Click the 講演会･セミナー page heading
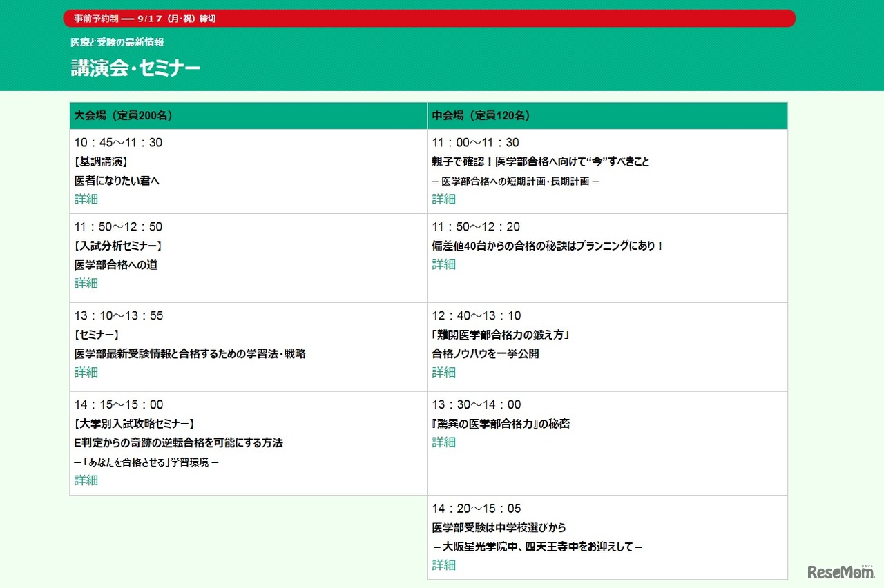Screen dimensions: 884x588 click(x=135, y=68)
